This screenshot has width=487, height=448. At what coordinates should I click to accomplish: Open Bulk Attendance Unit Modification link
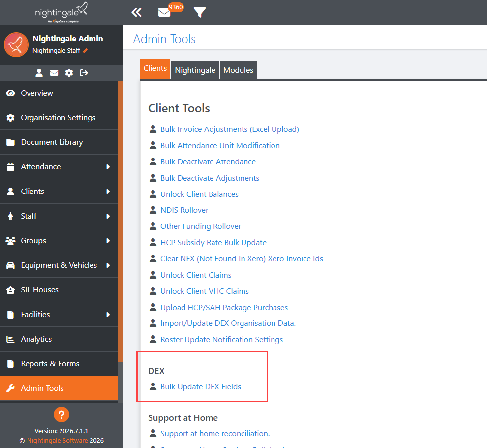[220, 146]
